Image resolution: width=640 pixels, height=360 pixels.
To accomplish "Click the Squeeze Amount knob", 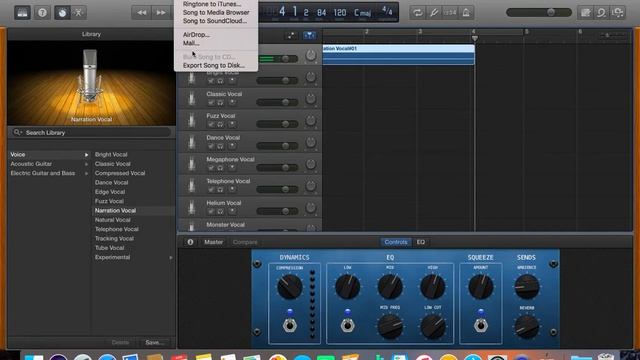I will tap(481, 287).
